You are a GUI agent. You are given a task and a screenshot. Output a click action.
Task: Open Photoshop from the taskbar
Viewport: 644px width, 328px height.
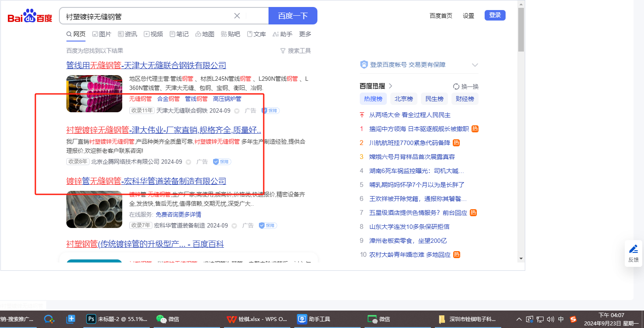click(x=91, y=319)
